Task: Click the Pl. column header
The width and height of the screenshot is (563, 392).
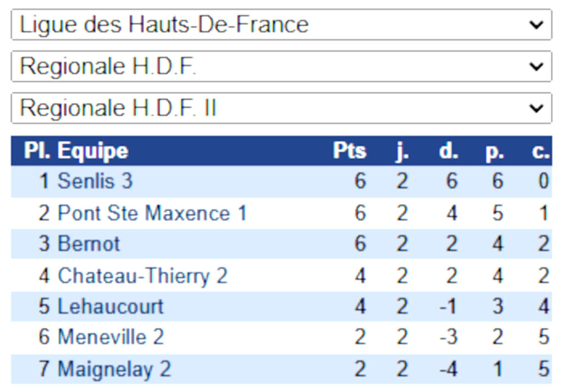Action: point(37,151)
